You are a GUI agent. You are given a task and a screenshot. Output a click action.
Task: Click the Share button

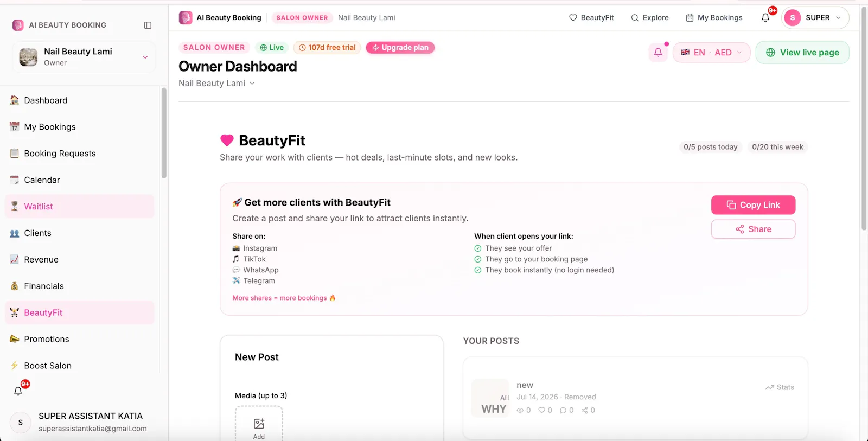coord(753,229)
